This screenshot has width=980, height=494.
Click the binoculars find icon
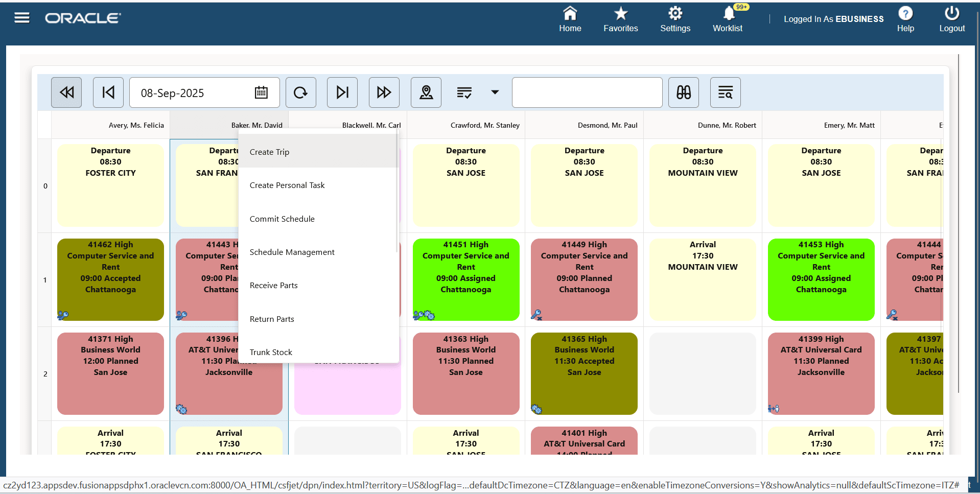(x=683, y=92)
